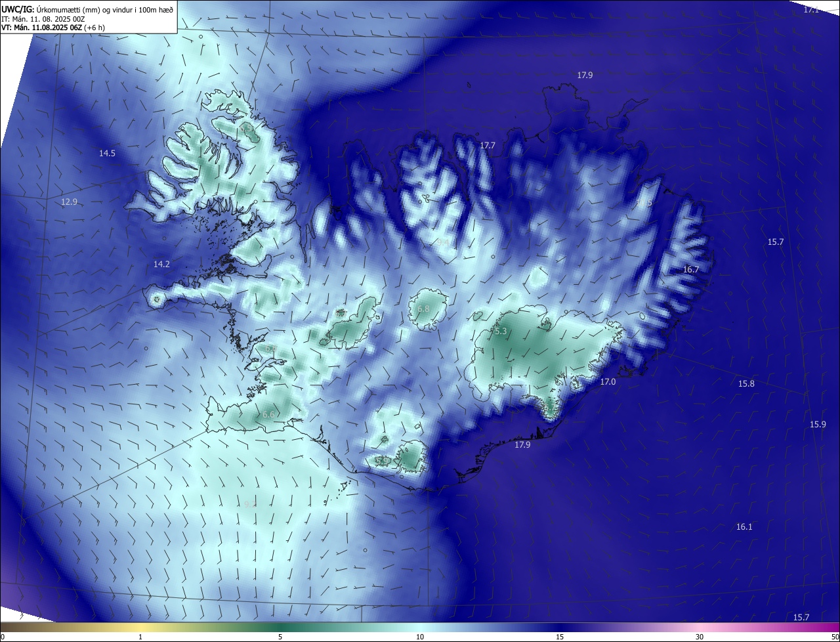Select the initial time line 'IT: Mán. 11. 08. 2025 00Z'
The height and width of the screenshot is (642, 840).
(44, 18)
